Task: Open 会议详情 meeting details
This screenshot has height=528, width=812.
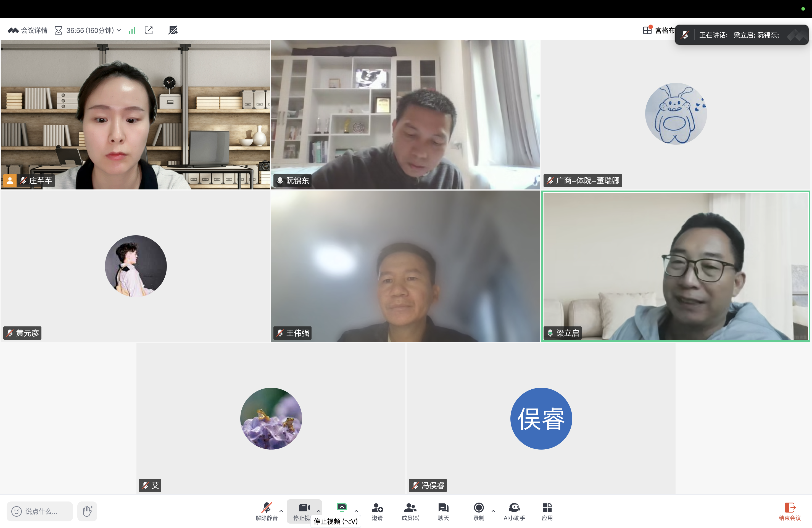Action: (28, 30)
